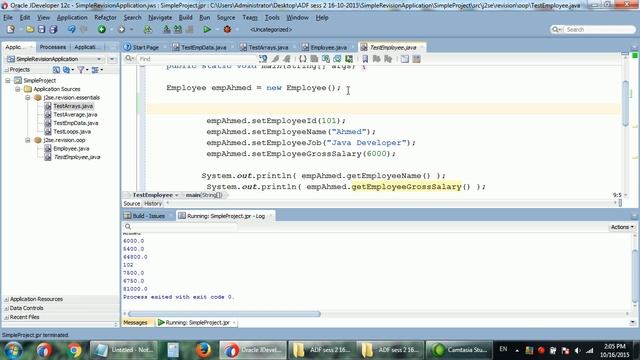Collapse the SimpleProject tree node
Image resolution: width=640 pixels, height=360 pixels.
click(8, 80)
